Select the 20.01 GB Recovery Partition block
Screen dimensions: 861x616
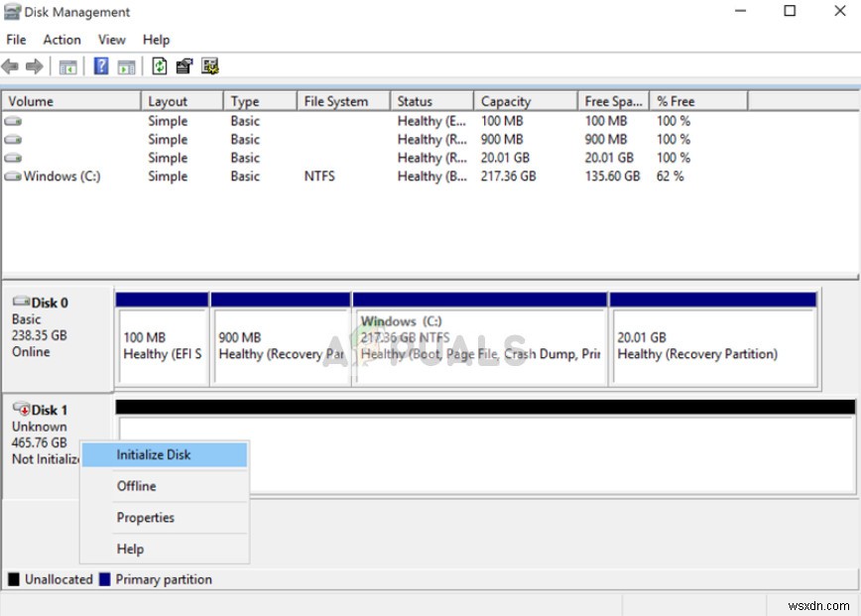pos(713,339)
